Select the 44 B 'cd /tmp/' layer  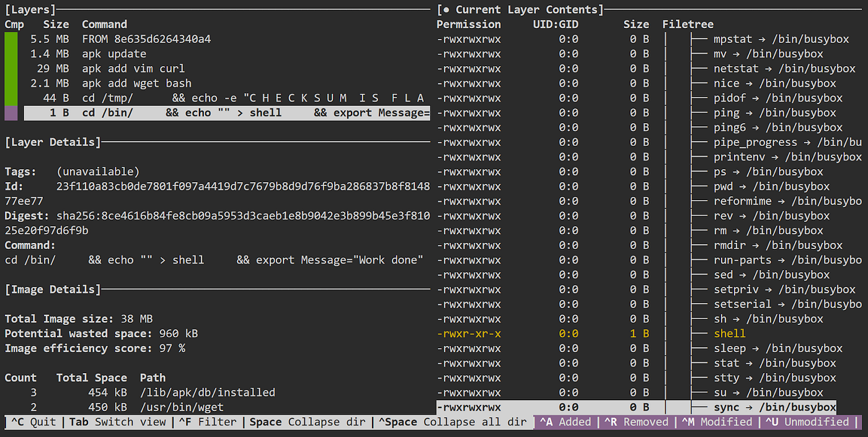tap(226, 98)
